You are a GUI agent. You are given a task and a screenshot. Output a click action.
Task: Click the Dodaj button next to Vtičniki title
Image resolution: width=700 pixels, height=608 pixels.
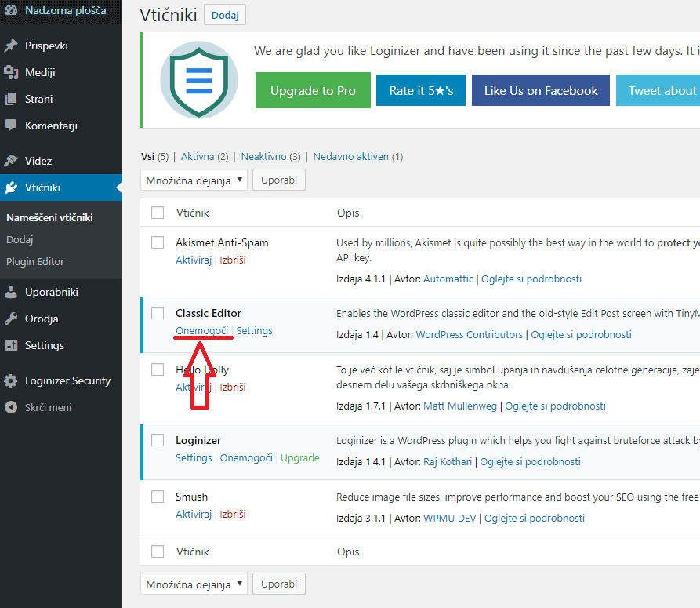pos(225,15)
